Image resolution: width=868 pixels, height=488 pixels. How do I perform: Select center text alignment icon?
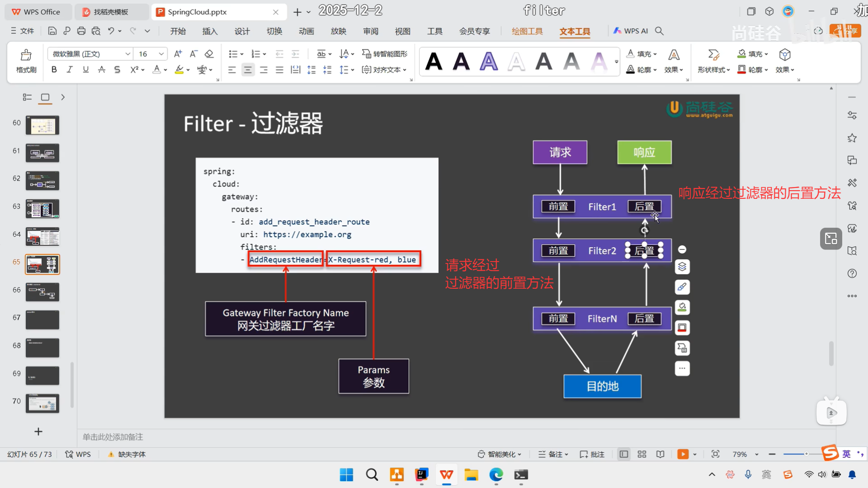point(248,70)
